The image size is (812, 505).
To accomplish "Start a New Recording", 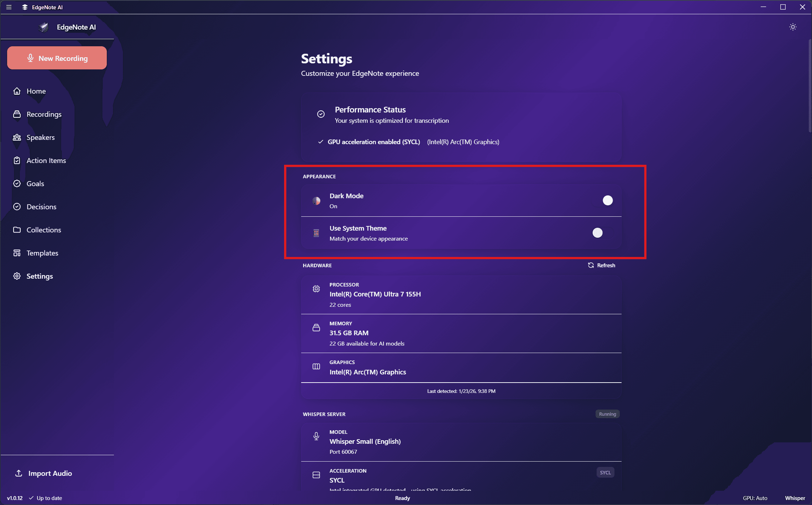I will (x=57, y=58).
